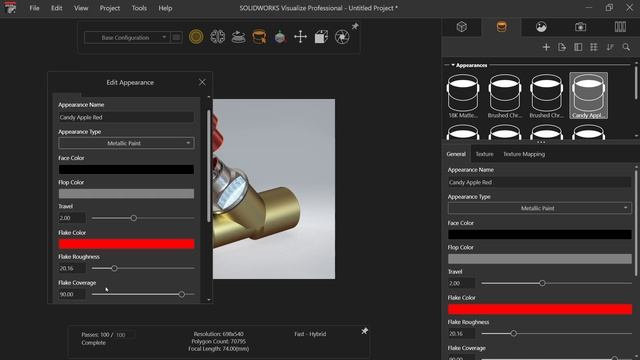Click Travel slider handle in right panel
The width and height of the screenshot is (640, 360).
542,283
